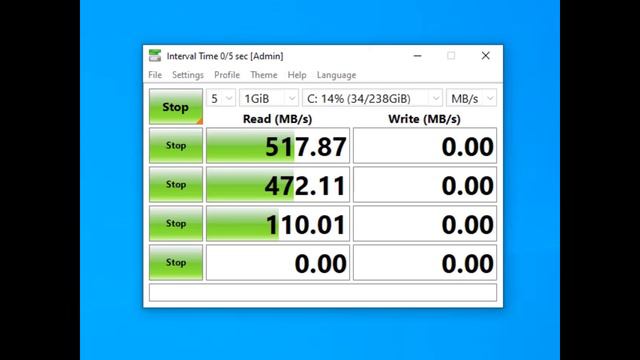Click the 517.87 read result bar
Screen dimensions: 640x360
pyautogui.click(x=278, y=146)
